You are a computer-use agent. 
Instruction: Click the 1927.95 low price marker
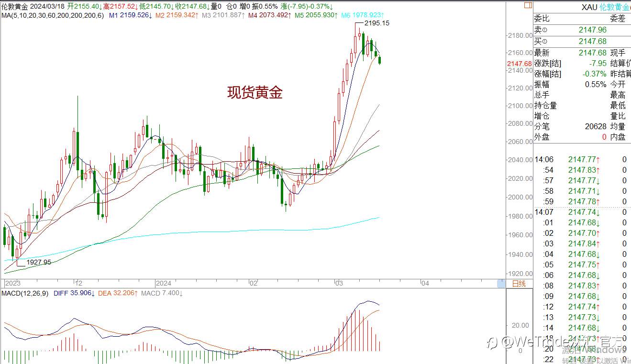[39, 262]
